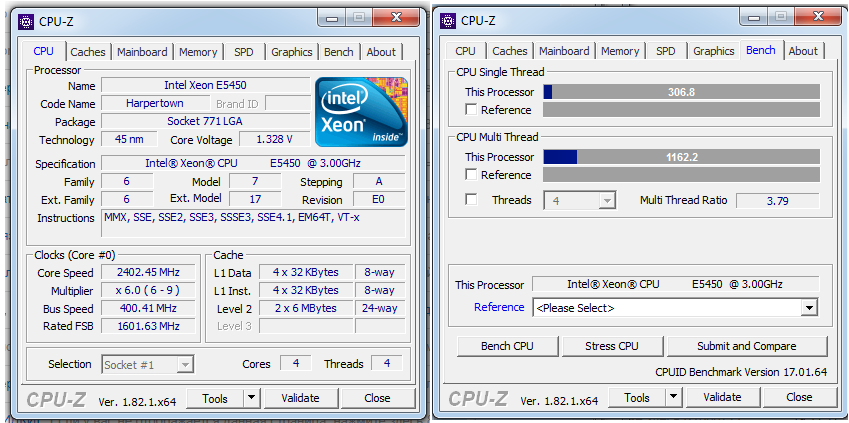Open Mainboard tab in left window
This screenshot has height=423, width=849.
[142, 52]
